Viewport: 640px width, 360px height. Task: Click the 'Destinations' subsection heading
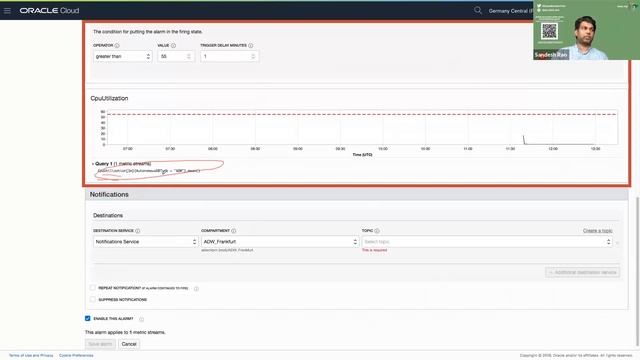pos(108,216)
